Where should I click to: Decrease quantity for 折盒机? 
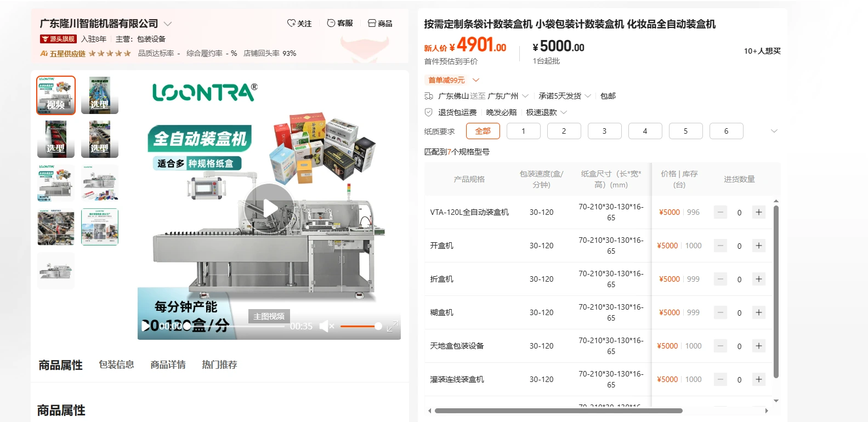721,279
